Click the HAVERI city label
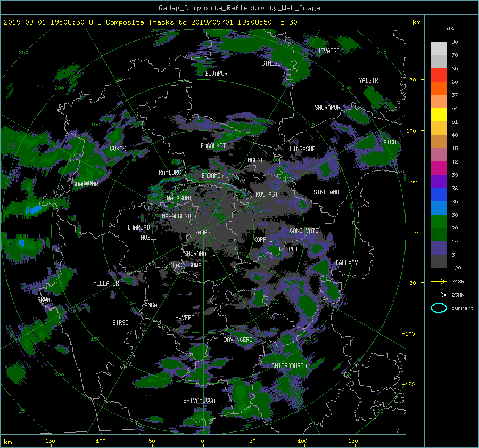Viewport: 479px width, 448px height. pos(185,318)
